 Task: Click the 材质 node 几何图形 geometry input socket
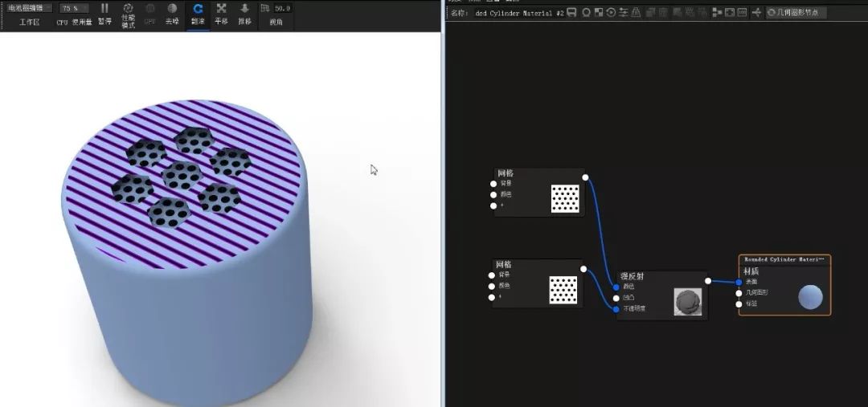[x=739, y=293]
